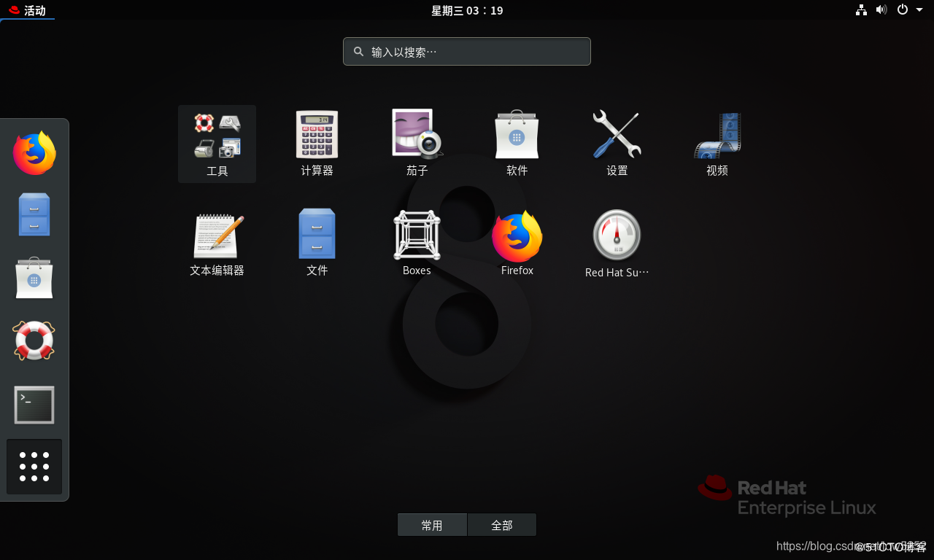This screenshot has width=934, height=560.
Task: Open the 视频 (Videos) player
Action: tap(717, 143)
